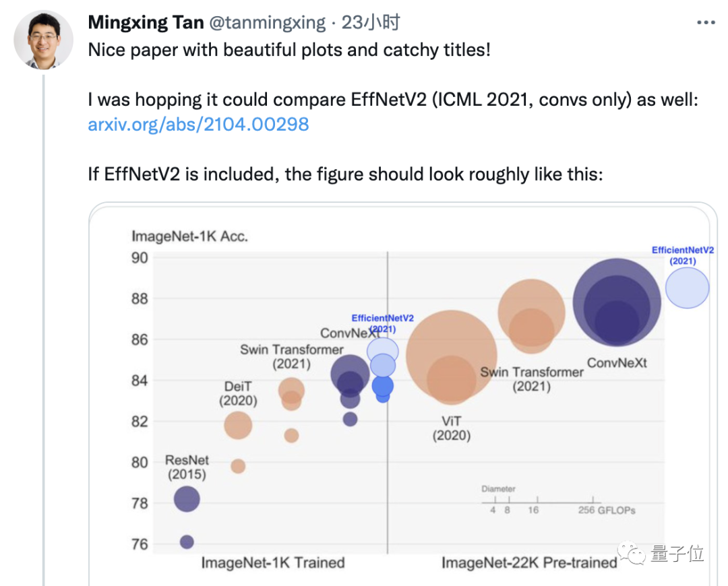Click the ViT (2020) chart label

[x=451, y=428]
